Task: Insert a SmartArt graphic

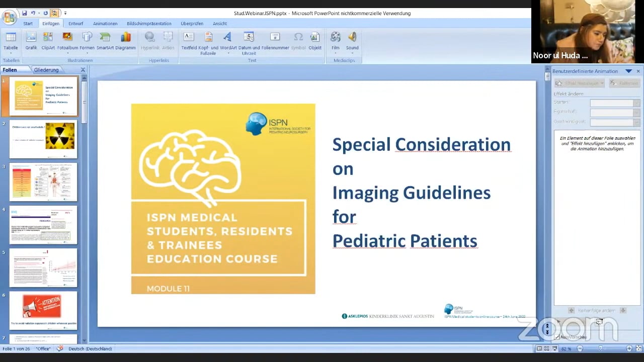Action: (x=105, y=41)
